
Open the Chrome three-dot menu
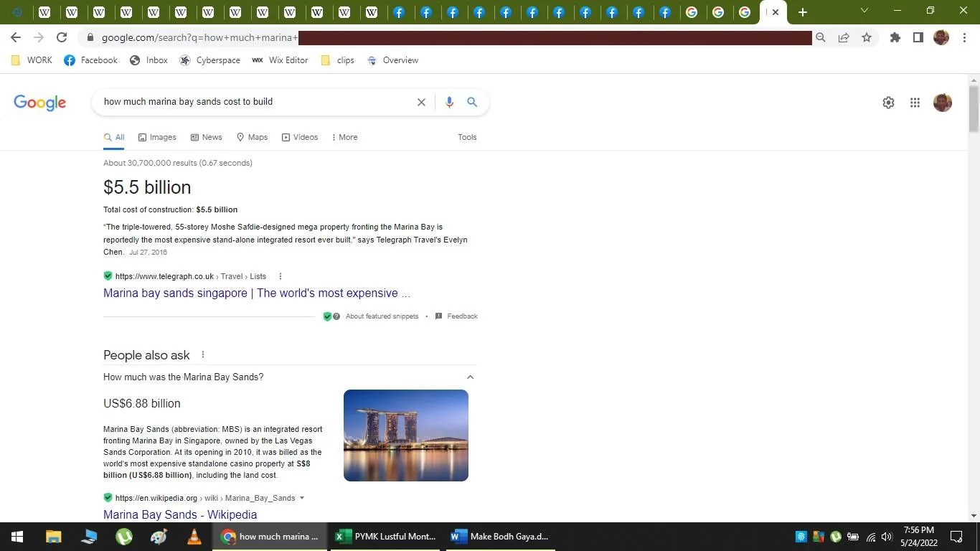(963, 37)
